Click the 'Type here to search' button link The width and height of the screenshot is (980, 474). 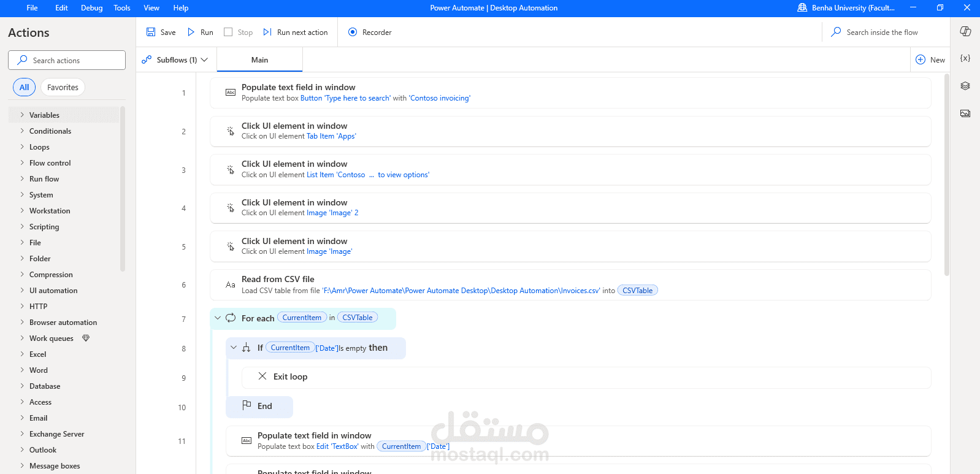pos(345,98)
